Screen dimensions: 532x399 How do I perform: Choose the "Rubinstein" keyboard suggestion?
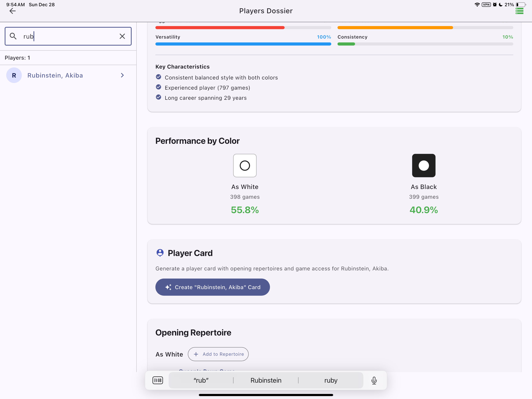point(266,380)
